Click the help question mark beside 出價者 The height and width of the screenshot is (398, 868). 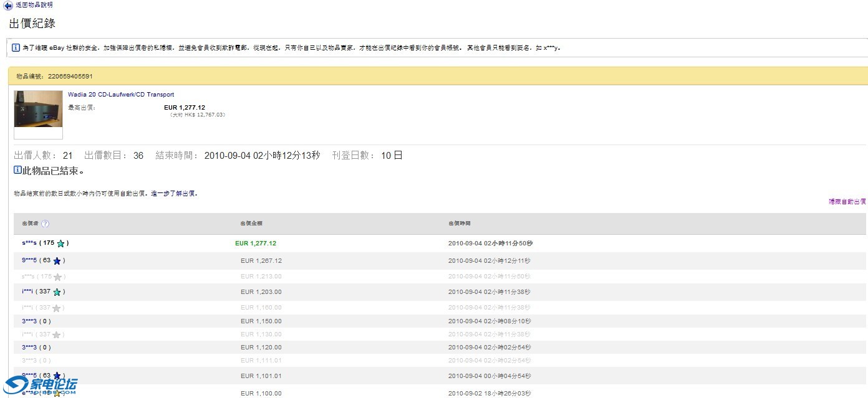(x=45, y=224)
